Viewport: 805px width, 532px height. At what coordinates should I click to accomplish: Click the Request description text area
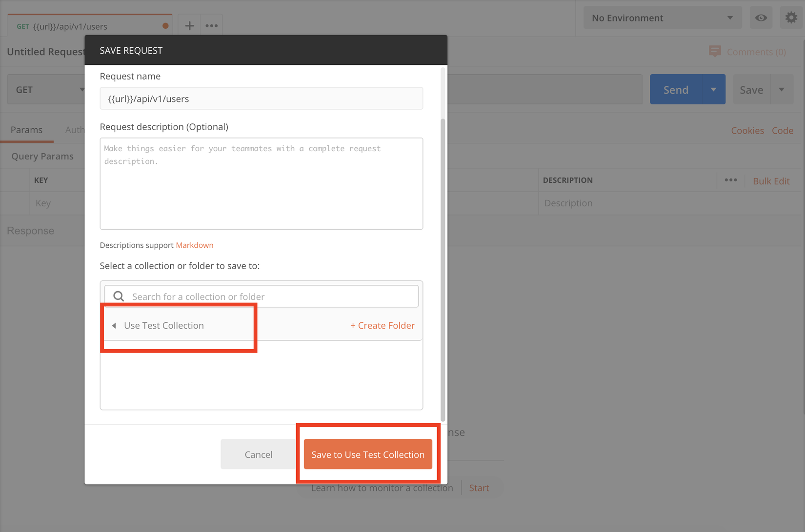pos(261,184)
